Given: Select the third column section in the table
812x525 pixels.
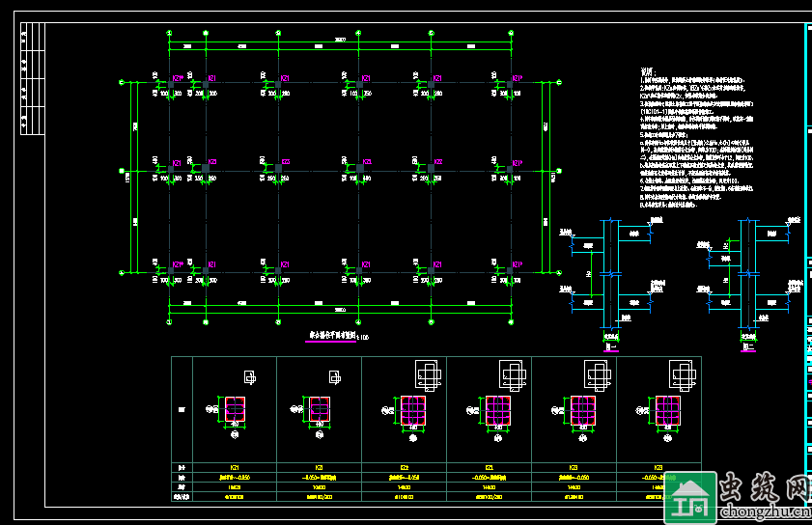Looking at the screenshot, I should point(412,410).
